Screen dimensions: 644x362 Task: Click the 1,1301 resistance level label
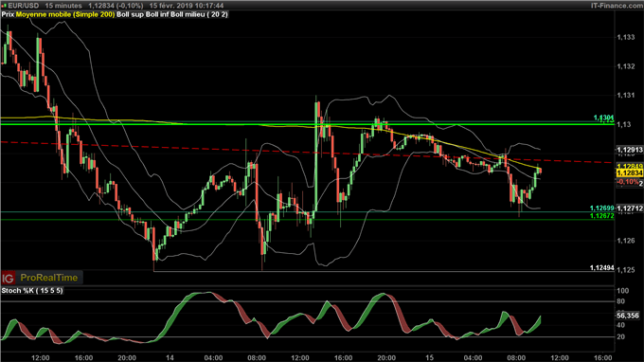tap(603, 118)
